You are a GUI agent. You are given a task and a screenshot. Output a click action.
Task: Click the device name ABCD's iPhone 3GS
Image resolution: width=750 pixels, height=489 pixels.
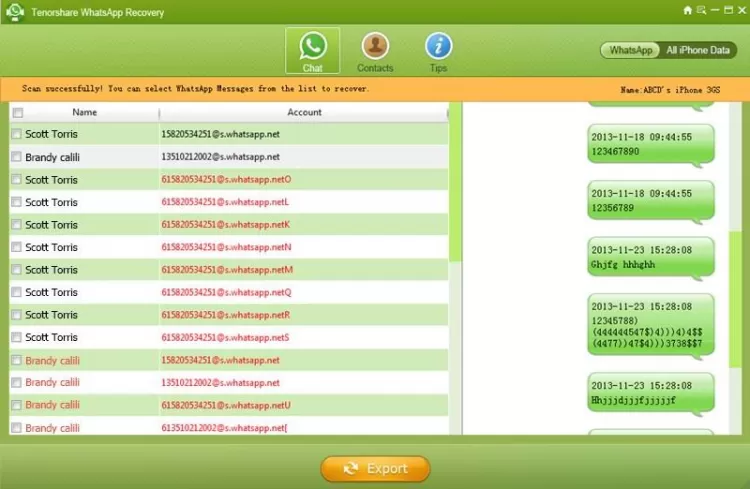coord(670,89)
